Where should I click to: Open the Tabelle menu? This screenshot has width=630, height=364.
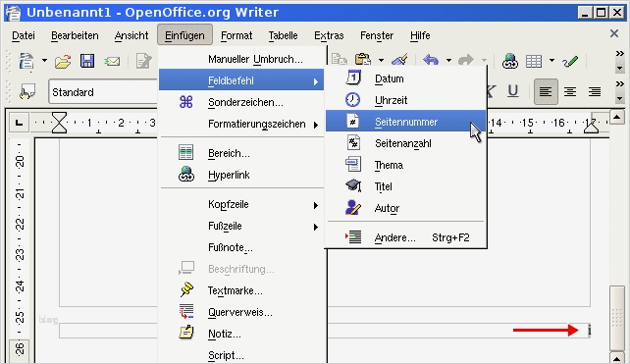(284, 35)
